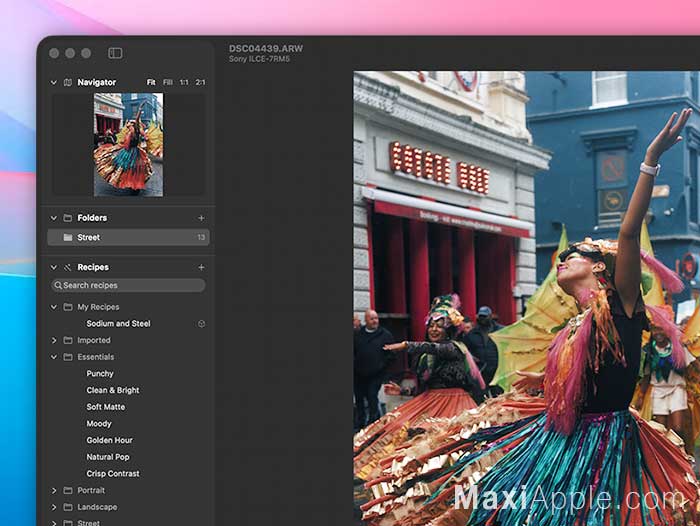Click the Imported group label
The width and height of the screenshot is (700, 526).
coord(94,340)
